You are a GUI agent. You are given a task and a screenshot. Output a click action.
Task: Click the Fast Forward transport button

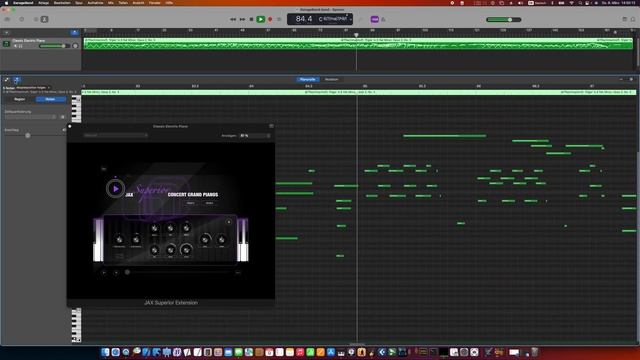242,19
